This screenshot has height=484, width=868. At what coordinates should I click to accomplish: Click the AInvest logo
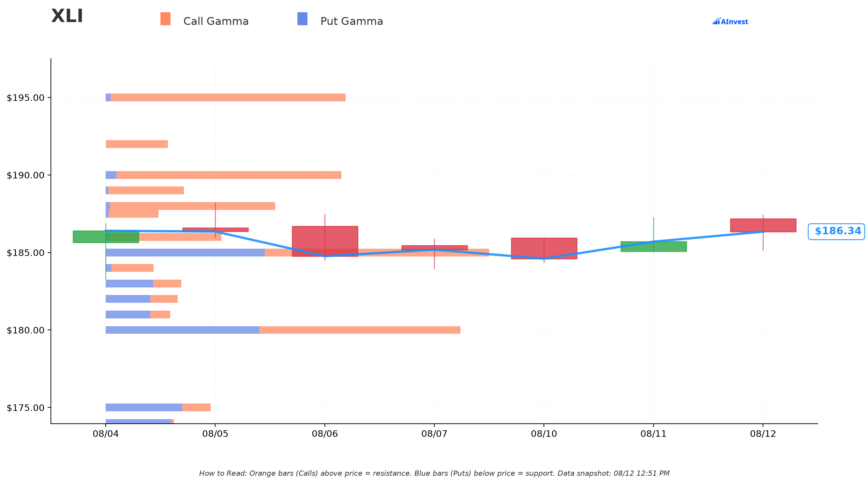pos(729,22)
